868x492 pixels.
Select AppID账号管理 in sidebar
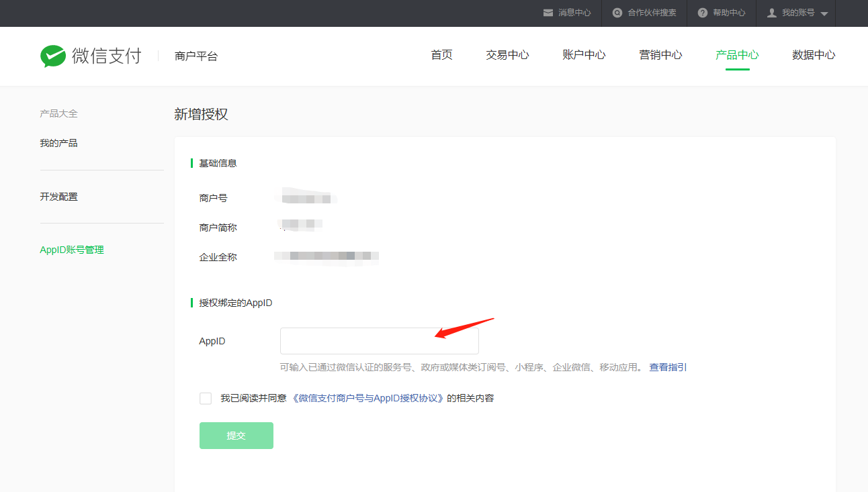coord(72,250)
